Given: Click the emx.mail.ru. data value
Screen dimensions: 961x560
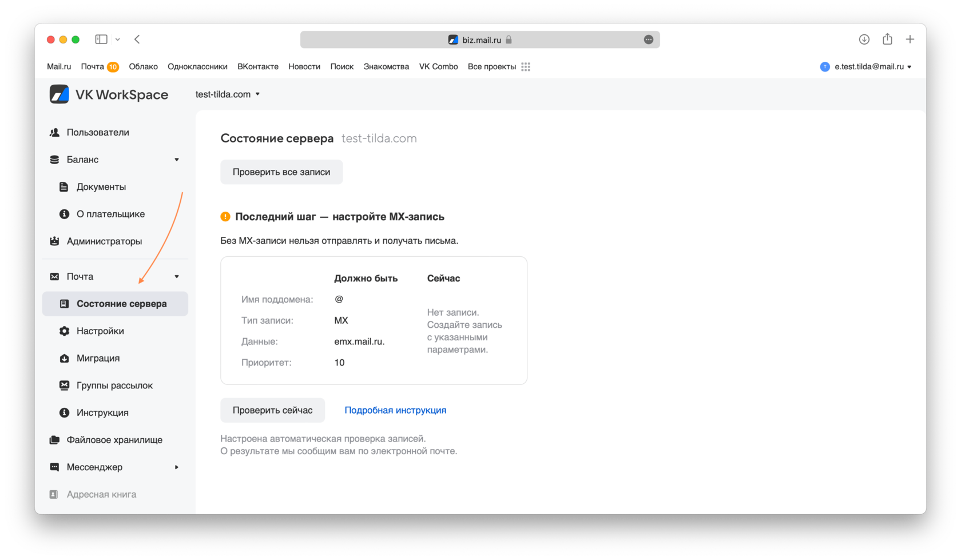Looking at the screenshot, I should [x=359, y=341].
